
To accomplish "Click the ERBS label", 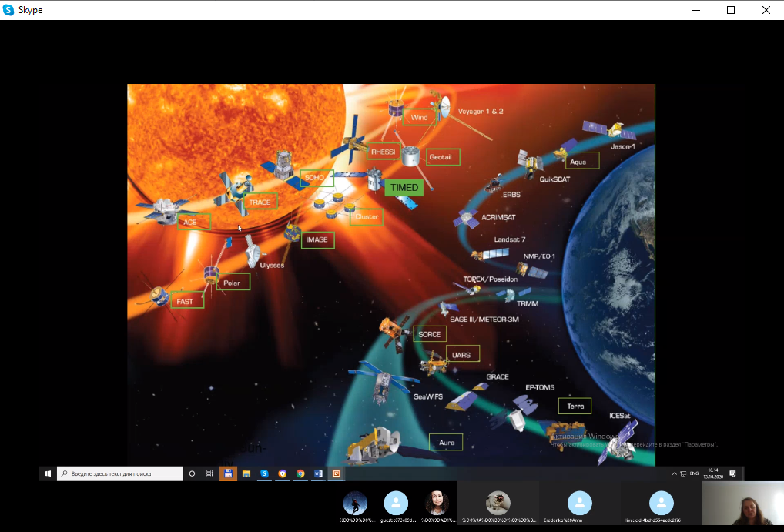I will pos(511,195).
